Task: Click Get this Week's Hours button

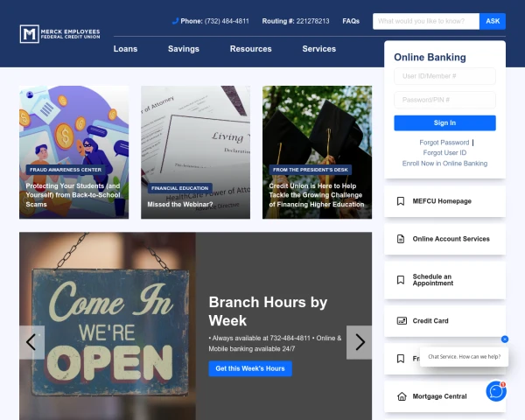Action: click(x=250, y=368)
